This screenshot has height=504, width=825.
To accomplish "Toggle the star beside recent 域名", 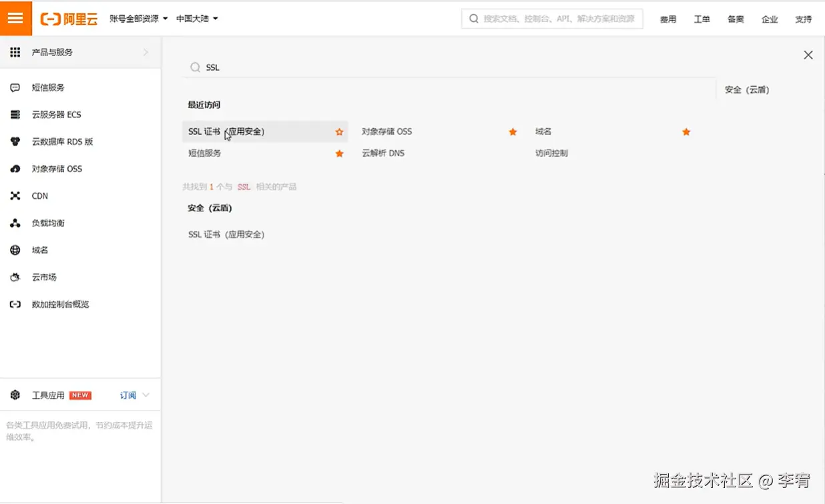I will pyautogui.click(x=686, y=132).
